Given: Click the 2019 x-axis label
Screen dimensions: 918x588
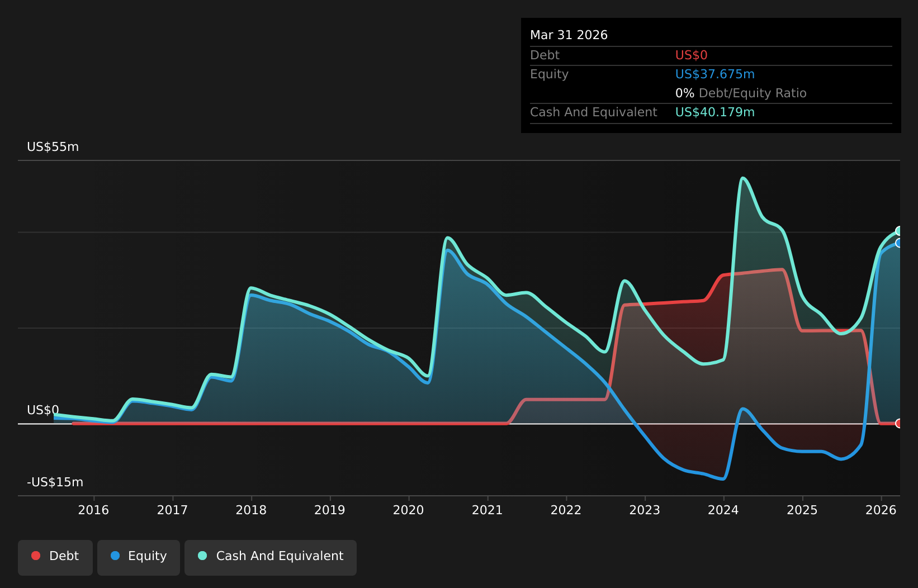Looking at the screenshot, I should tap(330, 510).
